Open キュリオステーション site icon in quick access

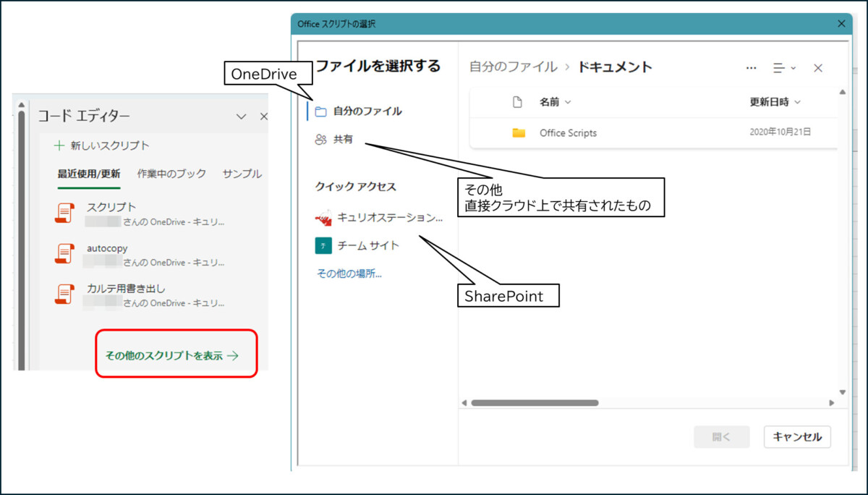323,217
